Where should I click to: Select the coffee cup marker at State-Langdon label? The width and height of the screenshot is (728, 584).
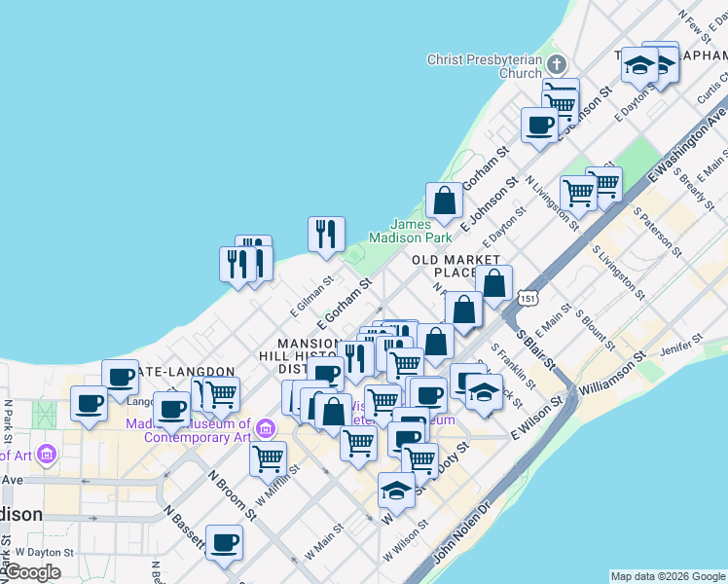pyautogui.click(x=121, y=378)
